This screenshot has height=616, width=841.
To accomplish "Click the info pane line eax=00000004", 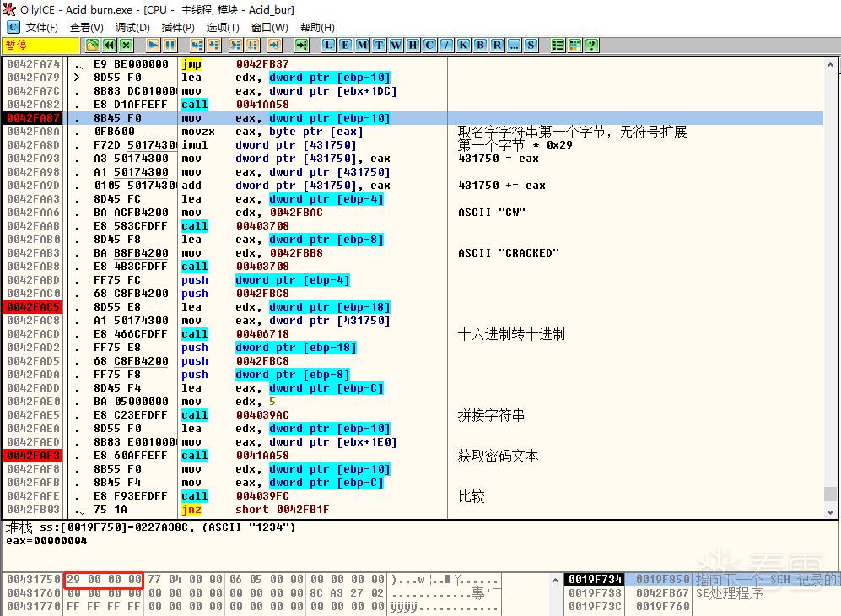I will (46, 541).
